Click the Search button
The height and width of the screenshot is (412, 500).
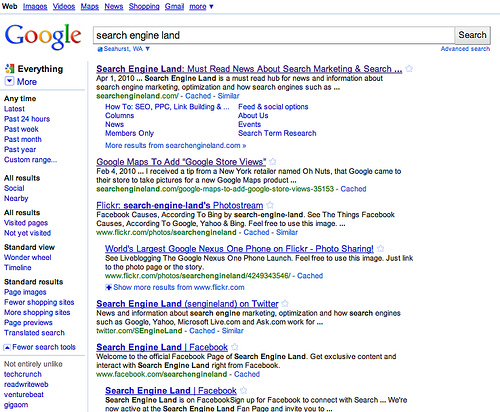tap(472, 35)
